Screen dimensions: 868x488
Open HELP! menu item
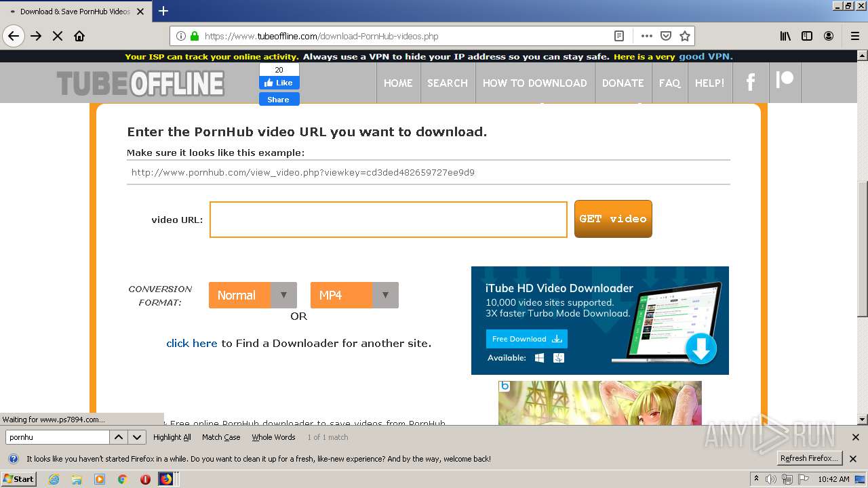coord(710,83)
